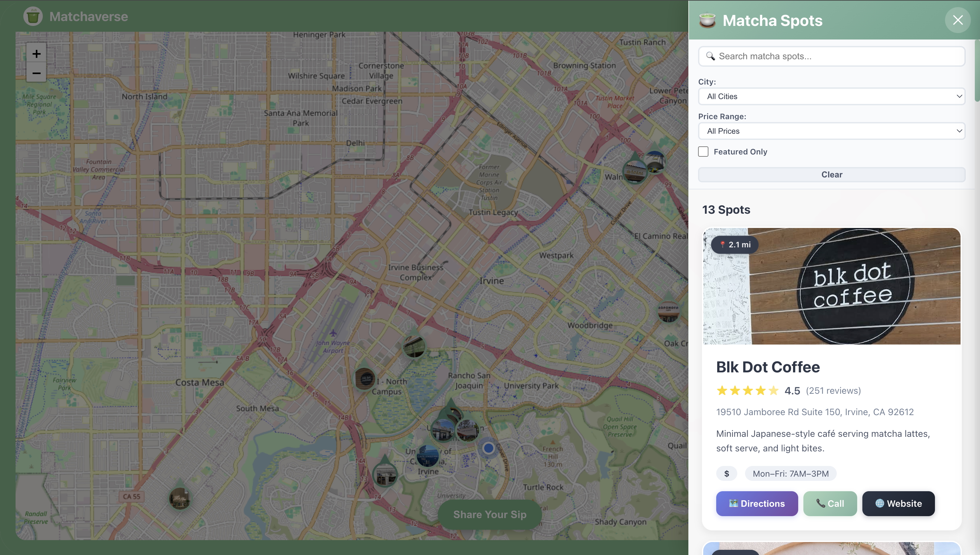This screenshot has height=555, width=980.
Task: Zoom out on the map
Action: pos(36,73)
